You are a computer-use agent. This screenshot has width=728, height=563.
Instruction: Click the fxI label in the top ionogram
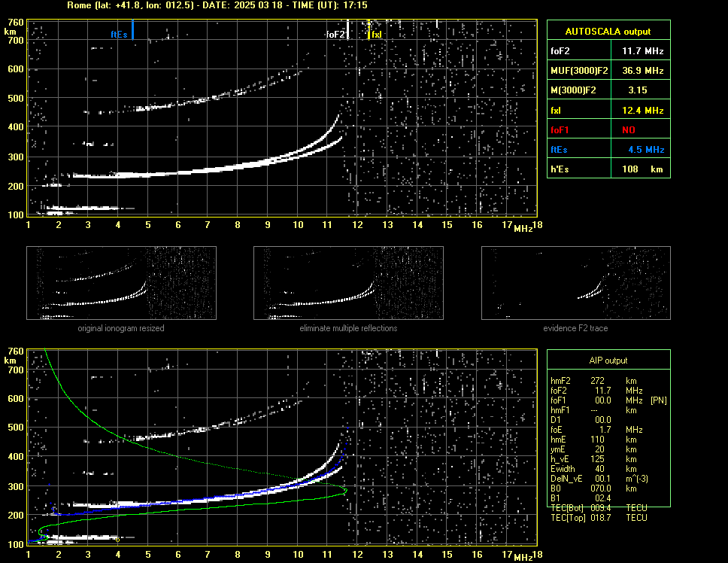click(377, 35)
